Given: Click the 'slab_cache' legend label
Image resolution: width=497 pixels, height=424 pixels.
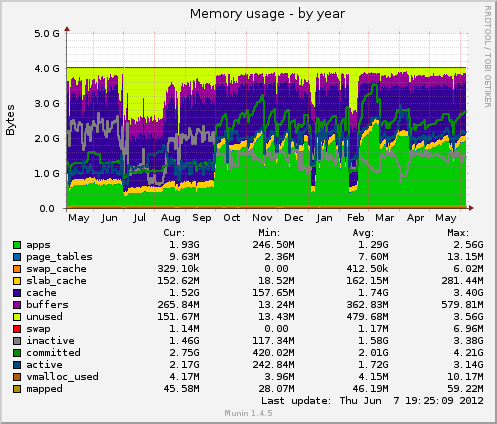Looking at the screenshot, I should point(56,281).
